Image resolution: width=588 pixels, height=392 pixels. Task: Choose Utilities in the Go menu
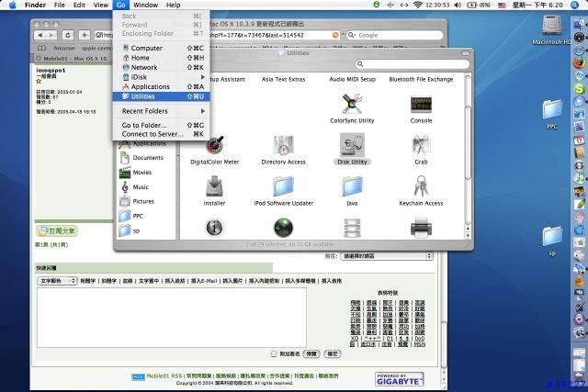point(162,96)
